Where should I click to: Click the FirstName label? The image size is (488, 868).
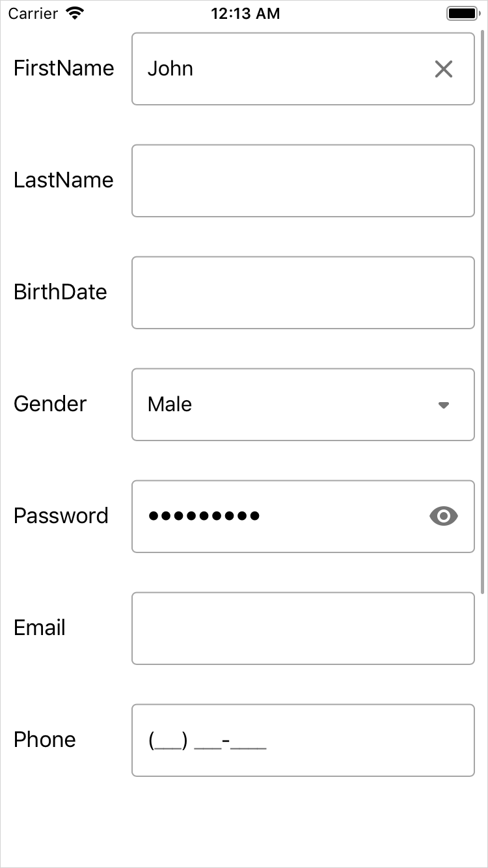tap(64, 68)
